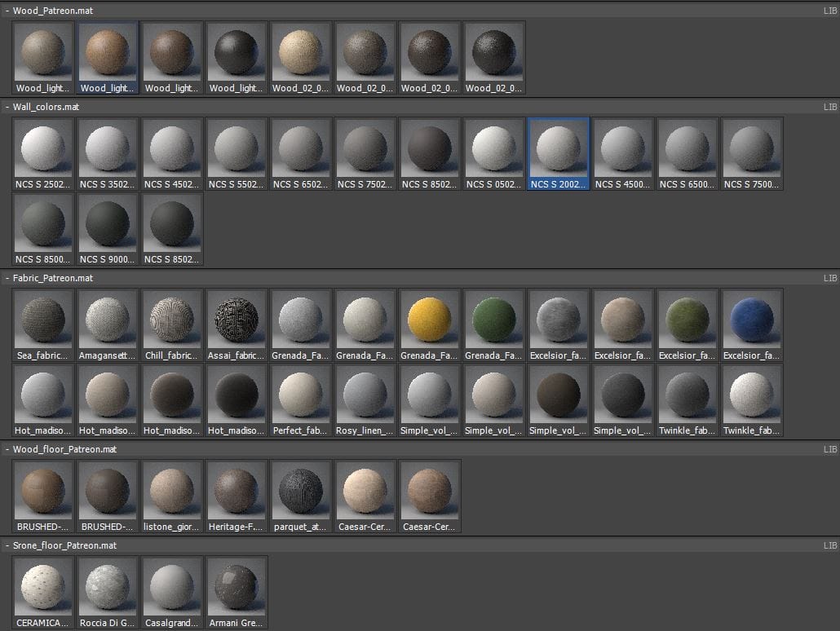The image size is (840, 631).
Task: Choose the Assai_fabric patterned material
Action: click(237, 319)
